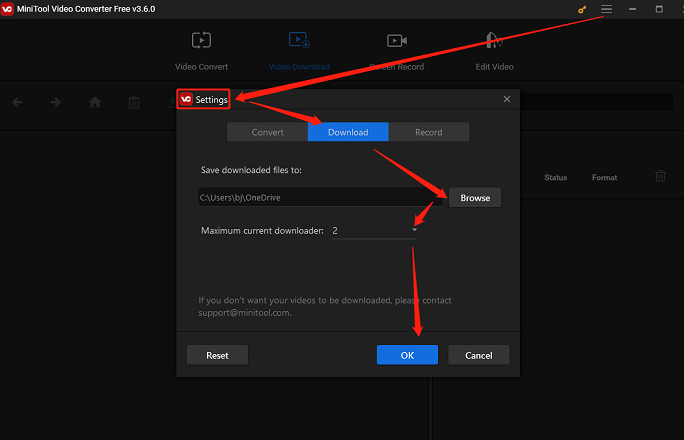Open the hamburger menu in title bar
684x440 pixels.
coord(606,9)
